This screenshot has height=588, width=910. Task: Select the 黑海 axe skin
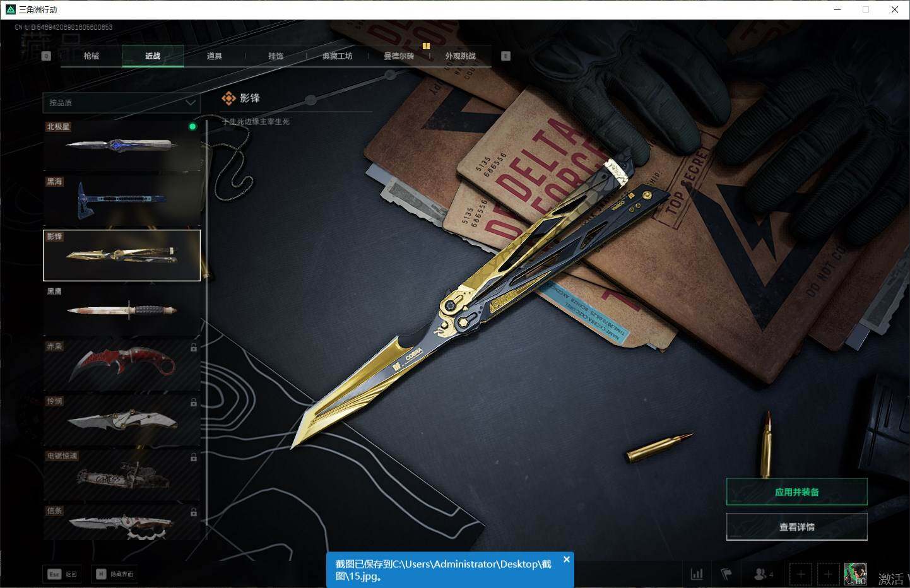pos(122,201)
